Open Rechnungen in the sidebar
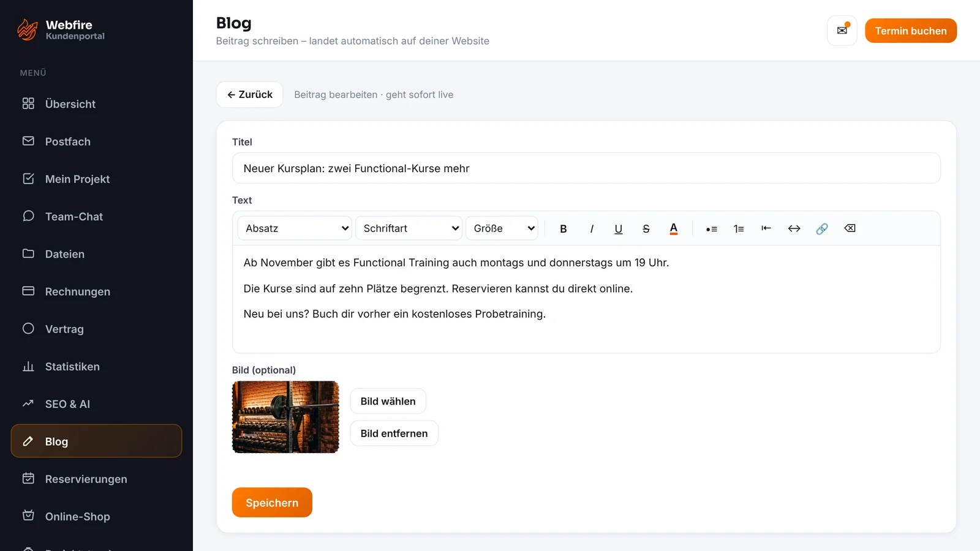The height and width of the screenshot is (551, 980). (x=96, y=291)
